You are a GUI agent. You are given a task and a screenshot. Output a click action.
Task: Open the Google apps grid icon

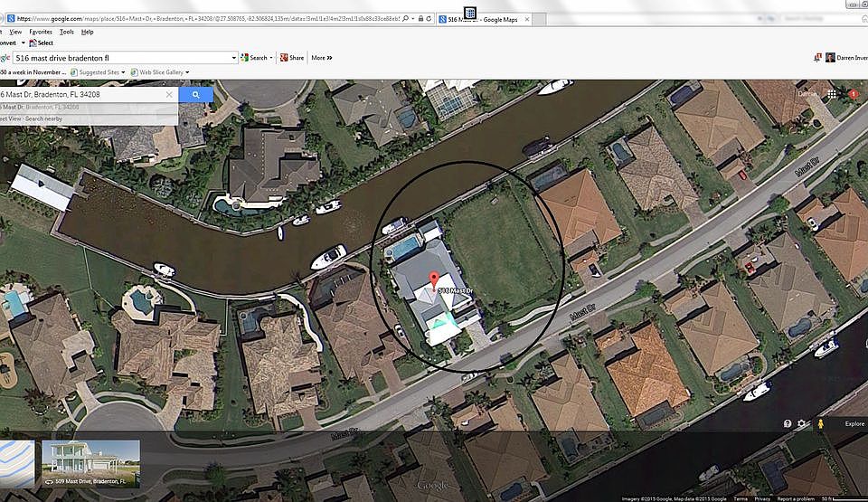coord(832,94)
